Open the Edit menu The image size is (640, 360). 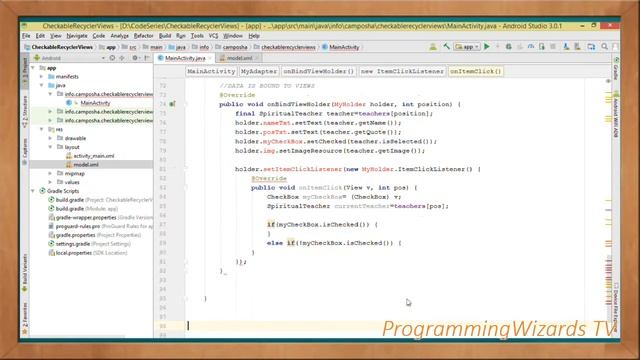coord(40,36)
